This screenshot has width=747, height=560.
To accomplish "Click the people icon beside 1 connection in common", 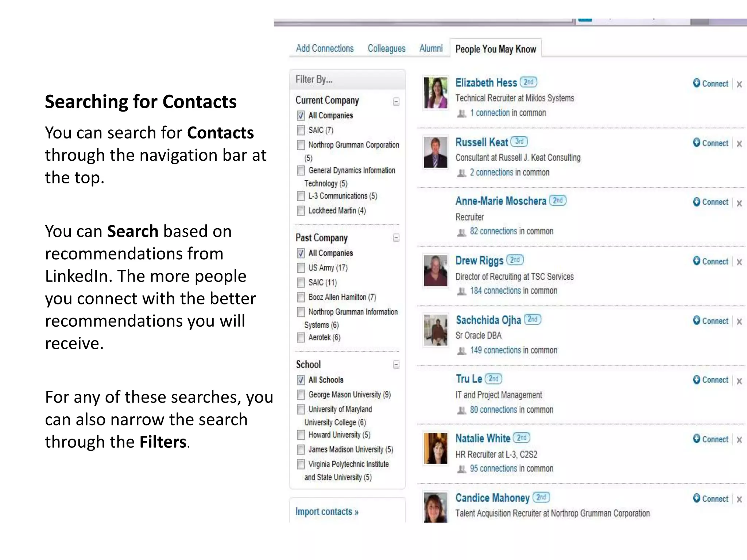I will (x=462, y=114).
